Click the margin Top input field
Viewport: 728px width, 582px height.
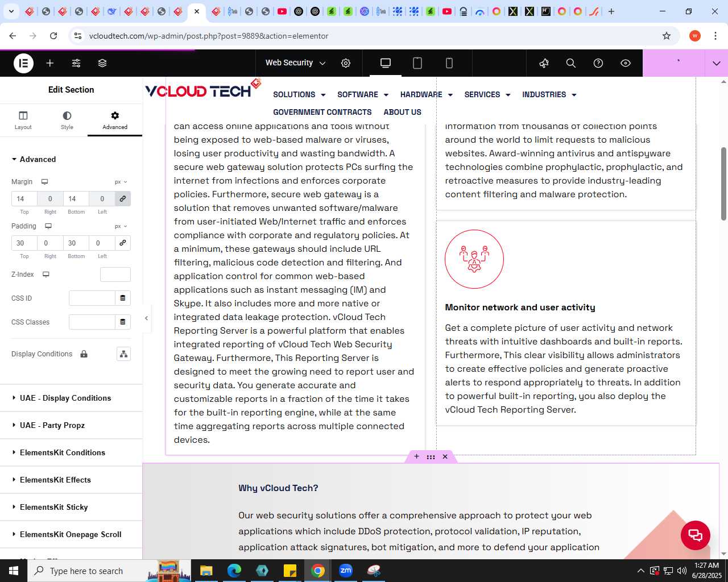coord(24,199)
